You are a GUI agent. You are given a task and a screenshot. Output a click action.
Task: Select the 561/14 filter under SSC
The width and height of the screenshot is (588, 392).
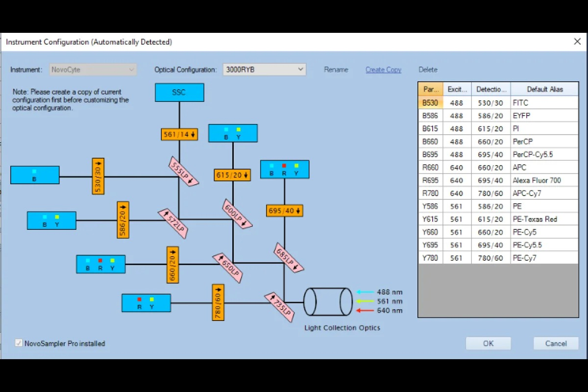click(x=179, y=134)
